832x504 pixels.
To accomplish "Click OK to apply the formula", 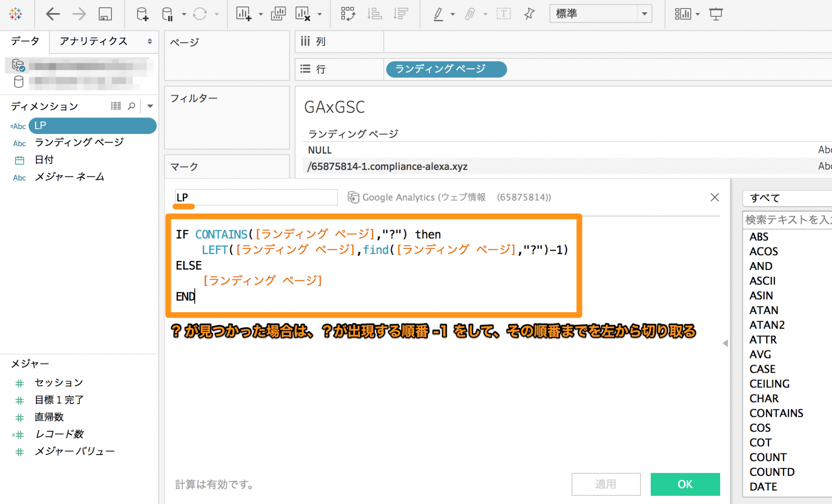I will click(x=685, y=484).
